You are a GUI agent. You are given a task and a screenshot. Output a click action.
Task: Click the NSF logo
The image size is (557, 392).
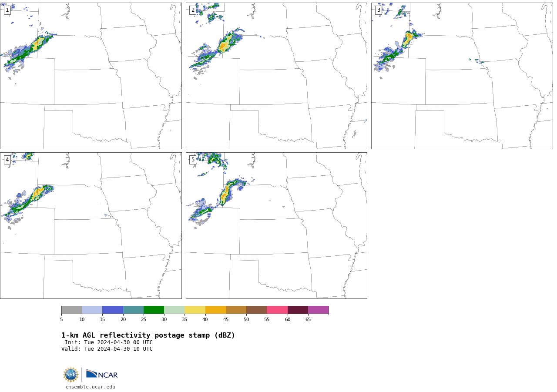71,375
